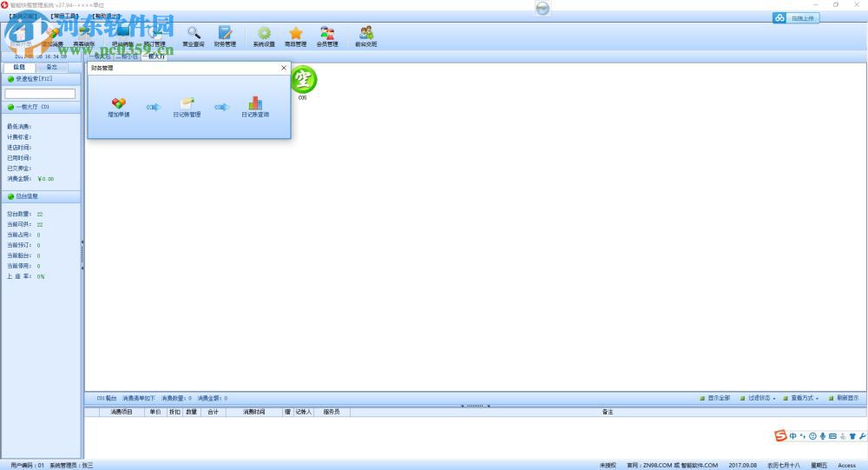Click Sogou soft keyboard icon

832,436
